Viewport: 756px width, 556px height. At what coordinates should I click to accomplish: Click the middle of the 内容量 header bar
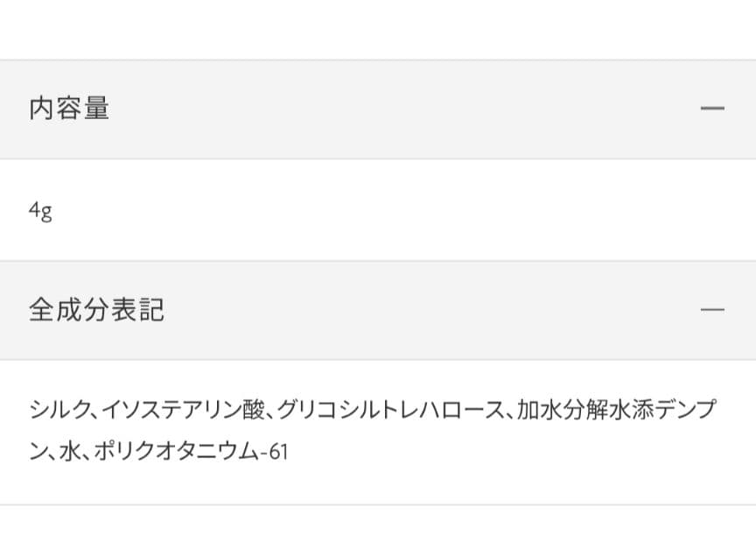click(x=378, y=109)
